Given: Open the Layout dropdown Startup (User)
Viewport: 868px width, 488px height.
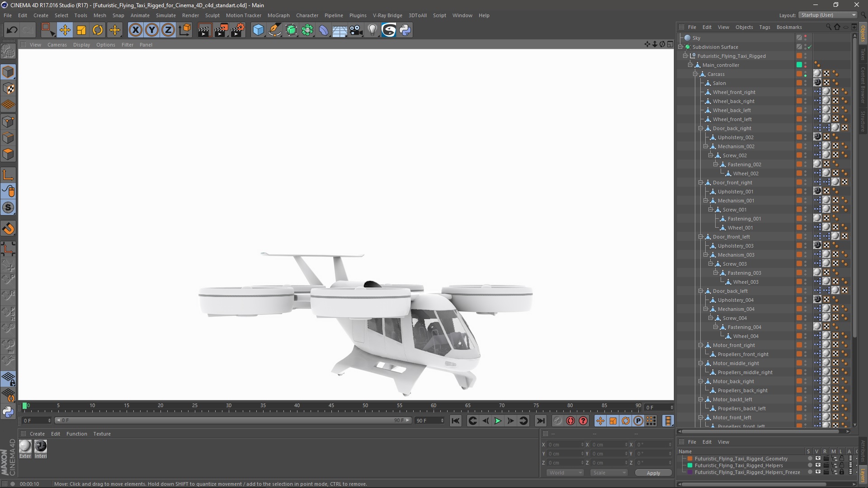Looking at the screenshot, I should click(x=828, y=15).
